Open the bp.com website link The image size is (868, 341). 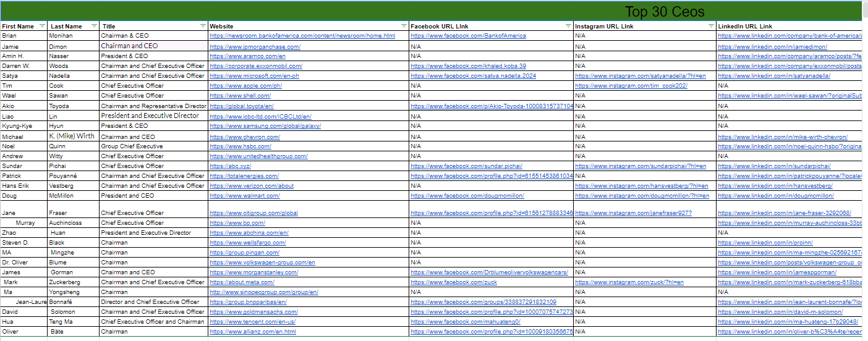click(x=237, y=223)
